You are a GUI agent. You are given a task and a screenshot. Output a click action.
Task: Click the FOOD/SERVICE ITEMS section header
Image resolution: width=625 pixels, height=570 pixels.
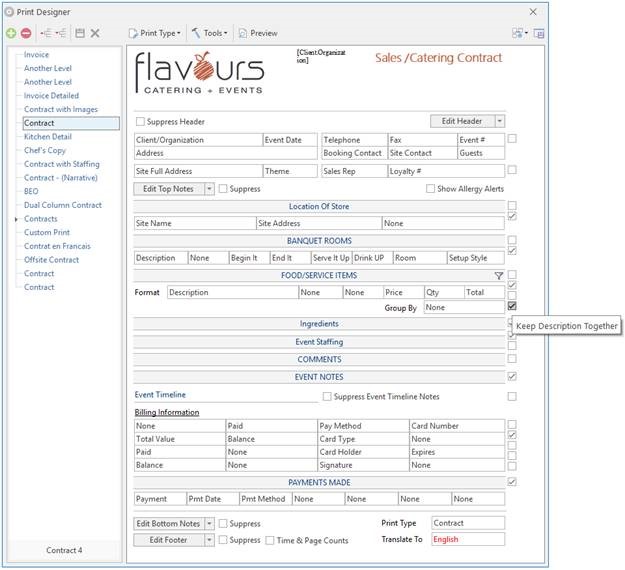pos(319,275)
